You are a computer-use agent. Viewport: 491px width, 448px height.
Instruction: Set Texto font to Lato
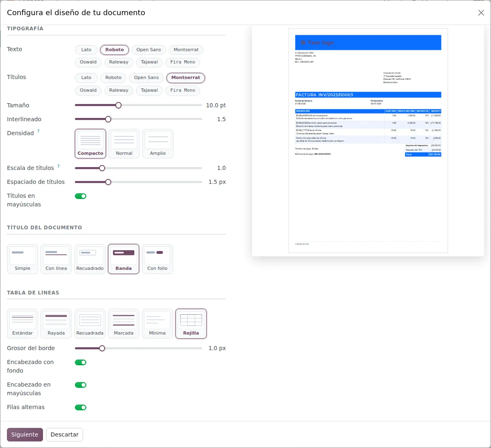tap(86, 50)
